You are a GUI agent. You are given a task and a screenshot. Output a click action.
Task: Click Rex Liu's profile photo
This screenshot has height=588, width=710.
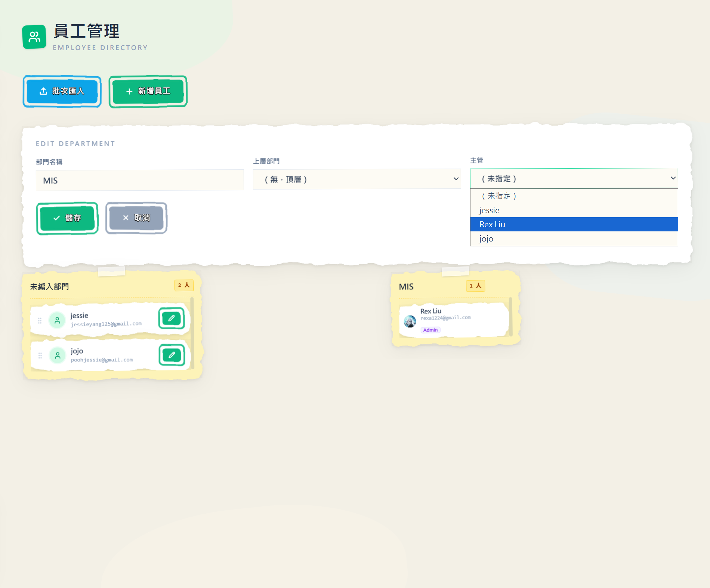(x=410, y=321)
